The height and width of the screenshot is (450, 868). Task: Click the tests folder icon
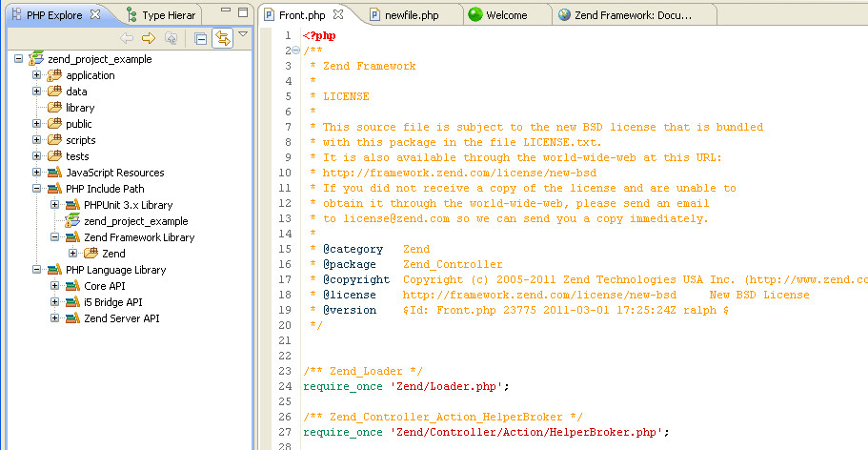click(x=54, y=155)
